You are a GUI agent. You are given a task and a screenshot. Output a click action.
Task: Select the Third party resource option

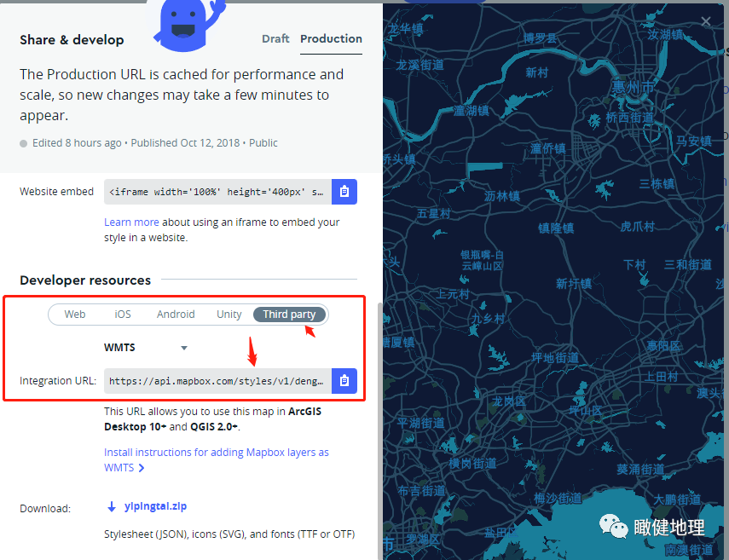coord(289,315)
